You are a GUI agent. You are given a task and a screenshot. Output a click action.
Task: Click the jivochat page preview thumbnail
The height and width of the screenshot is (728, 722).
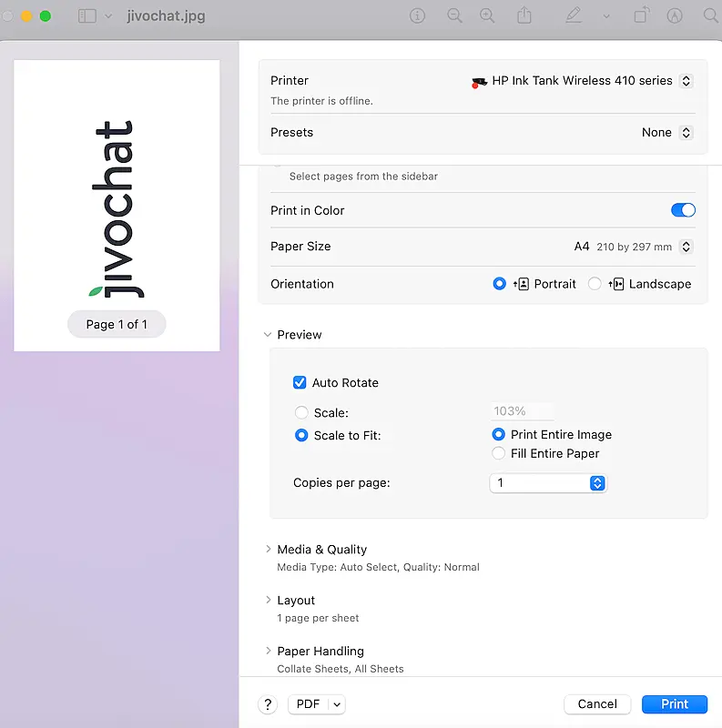point(117,206)
